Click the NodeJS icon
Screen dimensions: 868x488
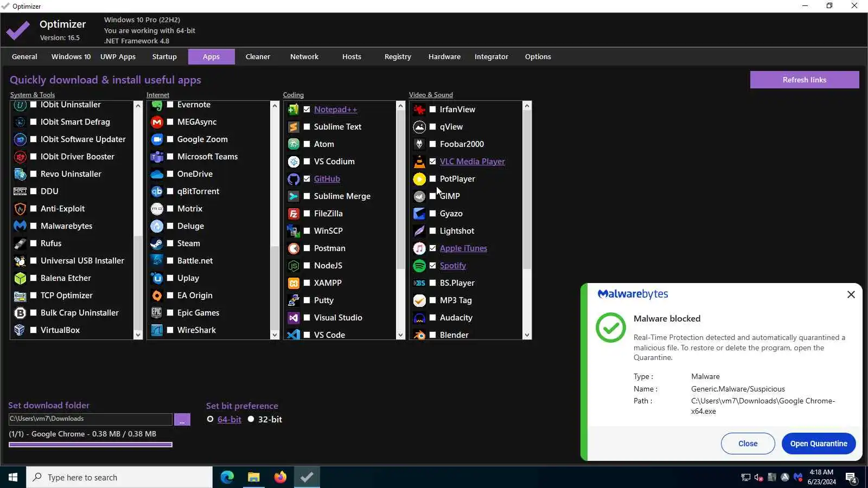click(293, 266)
